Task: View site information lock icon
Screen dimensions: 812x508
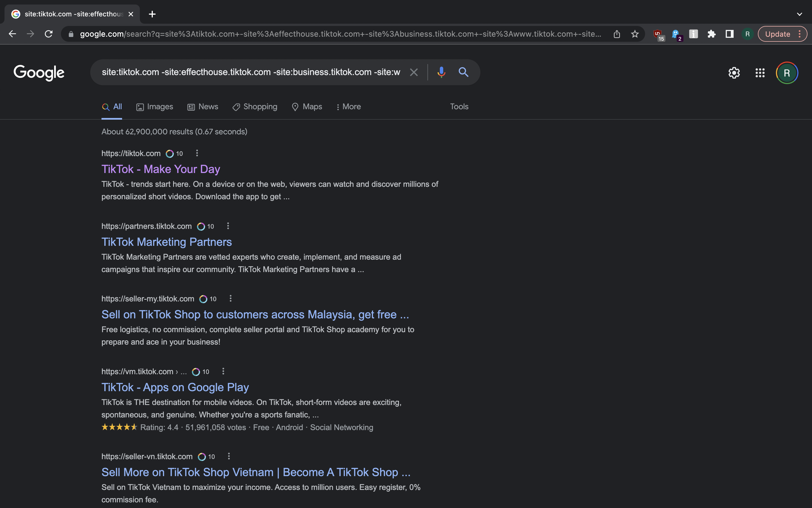Action: coord(71,34)
